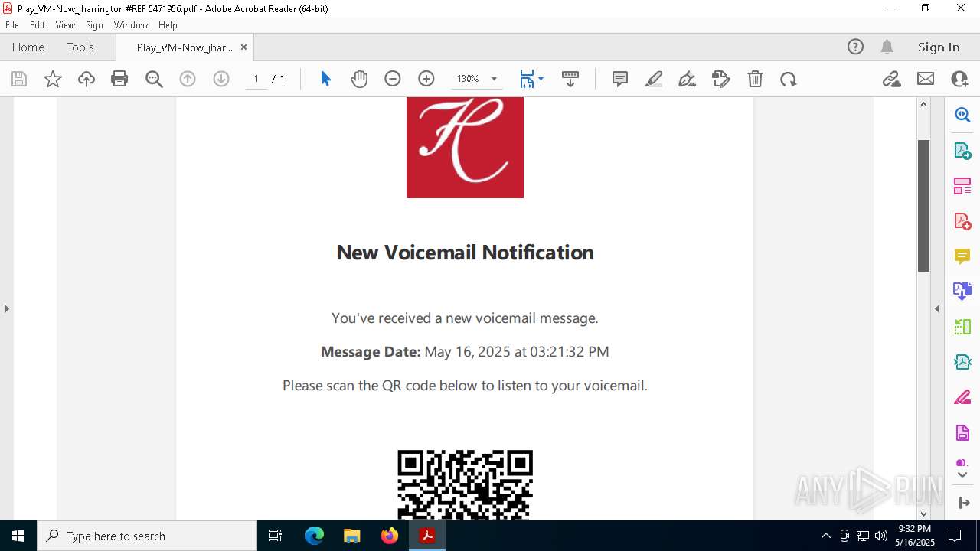Expand right pane with the arrow-bar icon
This screenshot has height=551, width=980.
coord(962,503)
